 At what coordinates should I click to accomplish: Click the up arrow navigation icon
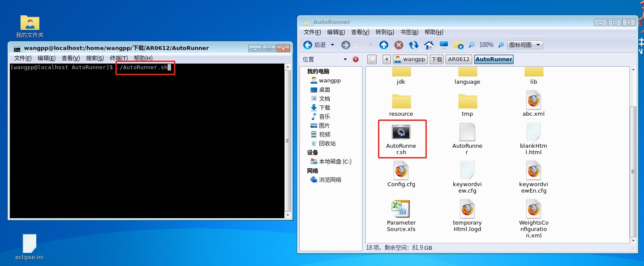tap(384, 45)
